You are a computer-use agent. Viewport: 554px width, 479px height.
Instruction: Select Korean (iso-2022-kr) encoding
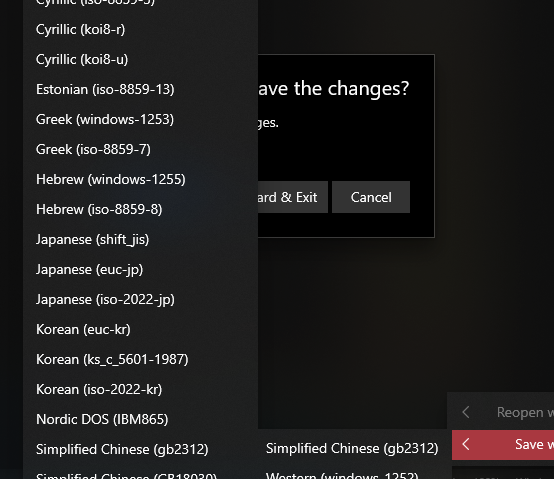click(x=140, y=390)
